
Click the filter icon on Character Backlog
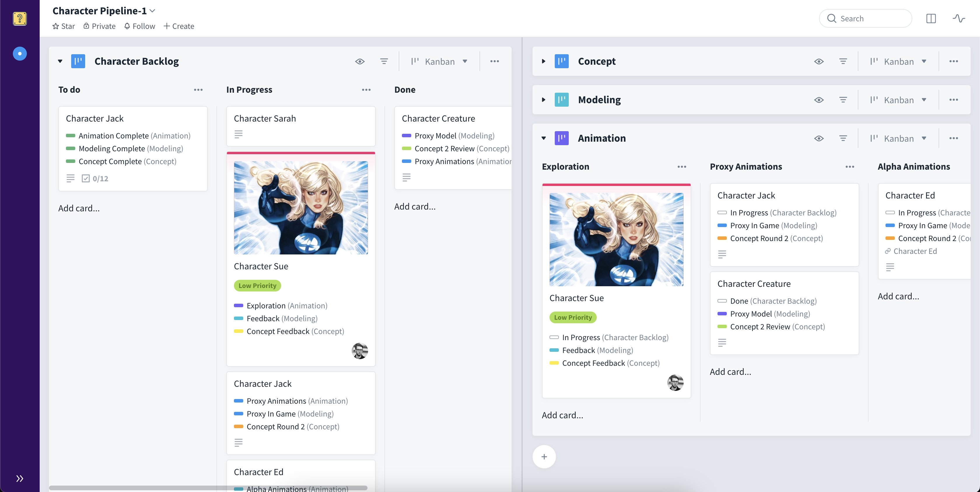coord(384,61)
